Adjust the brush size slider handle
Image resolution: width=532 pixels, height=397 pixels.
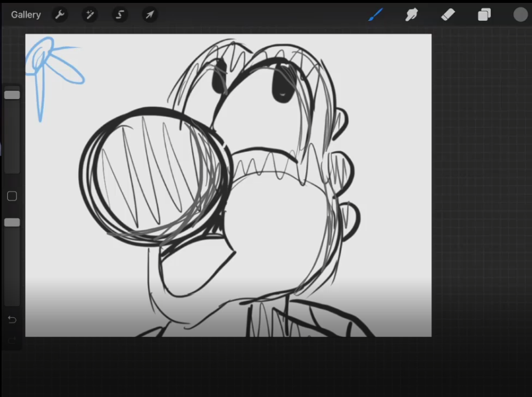tap(12, 95)
